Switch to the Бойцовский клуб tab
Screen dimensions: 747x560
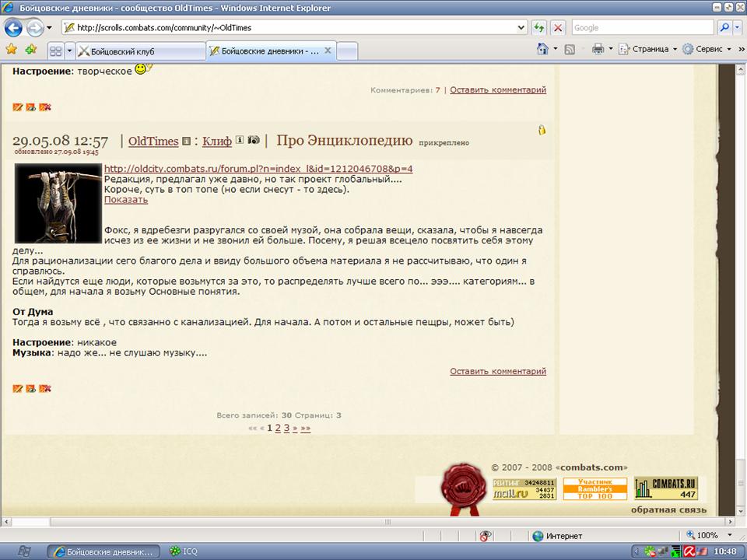coord(140,51)
